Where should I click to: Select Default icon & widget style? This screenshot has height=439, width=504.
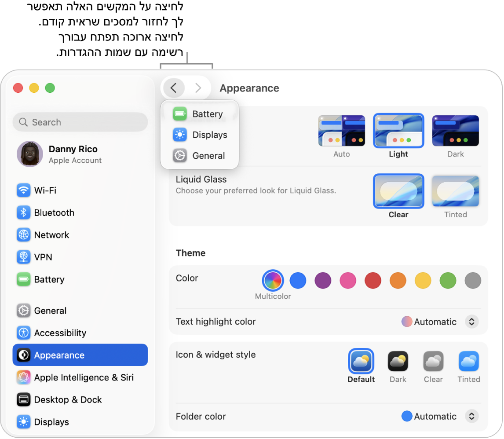361,361
